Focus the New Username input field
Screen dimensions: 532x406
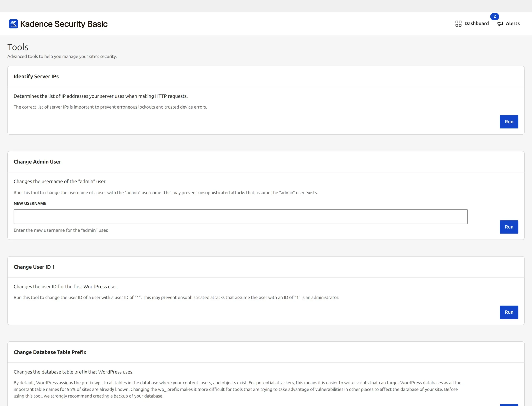pos(240,216)
